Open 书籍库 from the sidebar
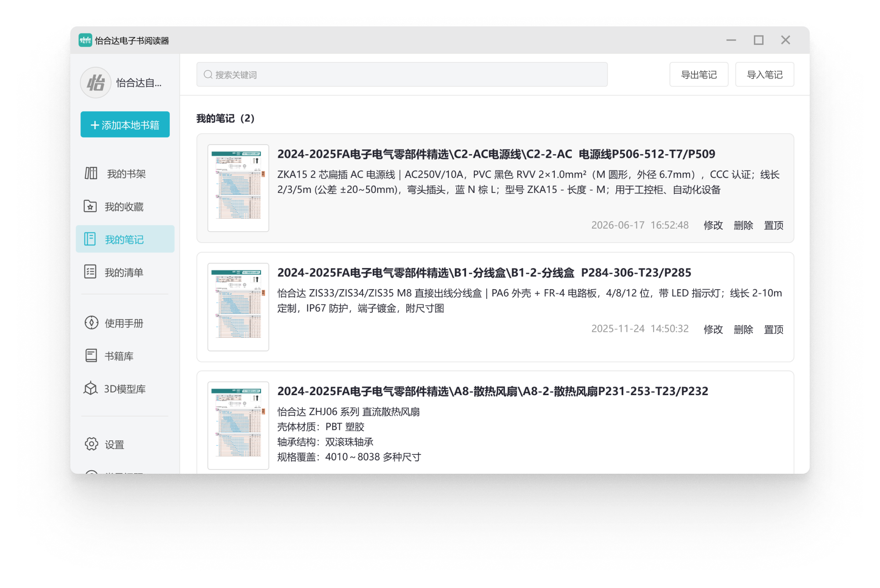880x588 pixels. coord(125,356)
